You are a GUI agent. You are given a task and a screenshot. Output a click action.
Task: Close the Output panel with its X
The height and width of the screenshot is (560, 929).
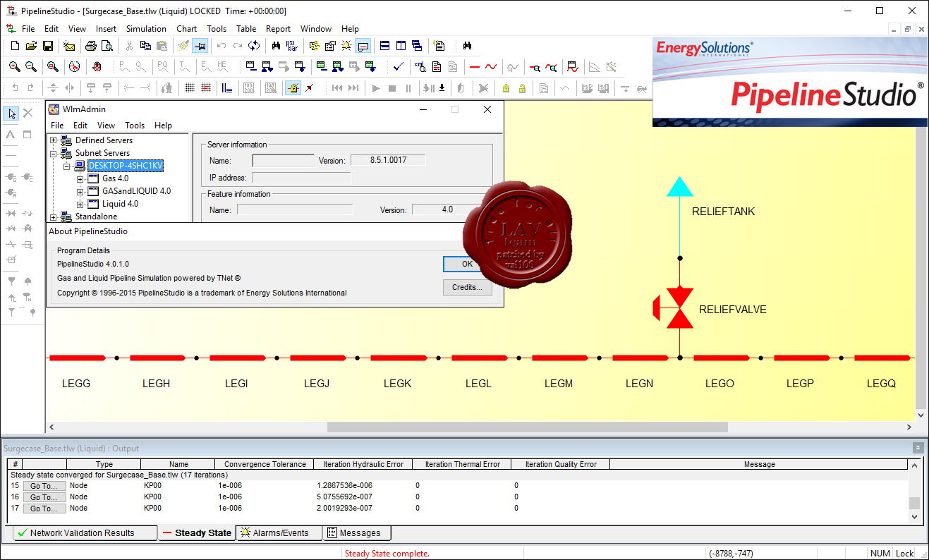coord(917,448)
